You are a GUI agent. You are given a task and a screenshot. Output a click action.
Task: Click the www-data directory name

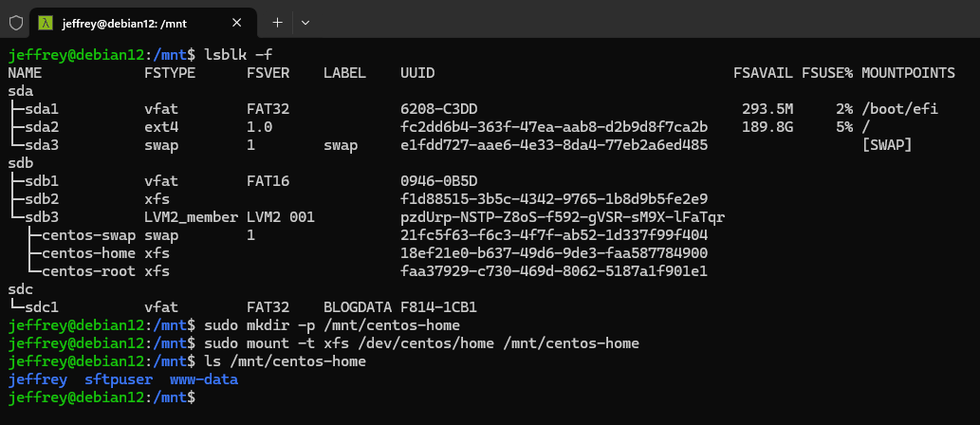tap(204, 379)
